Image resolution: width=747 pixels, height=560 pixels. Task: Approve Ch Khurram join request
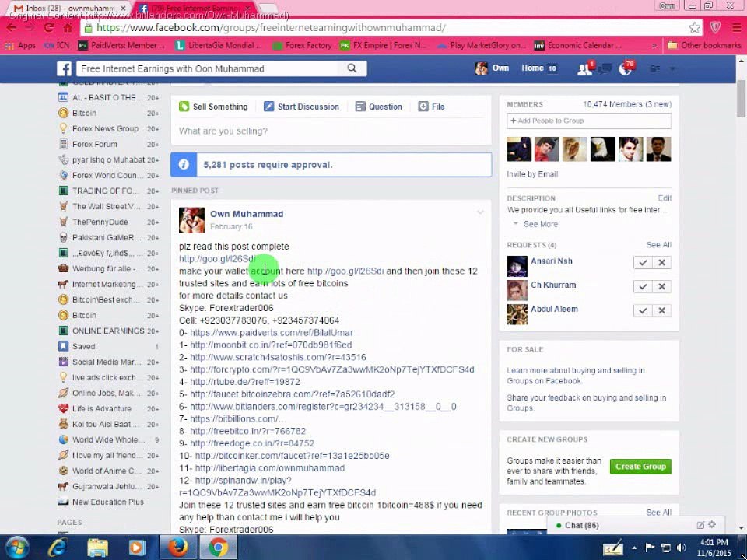click(643, 286)
